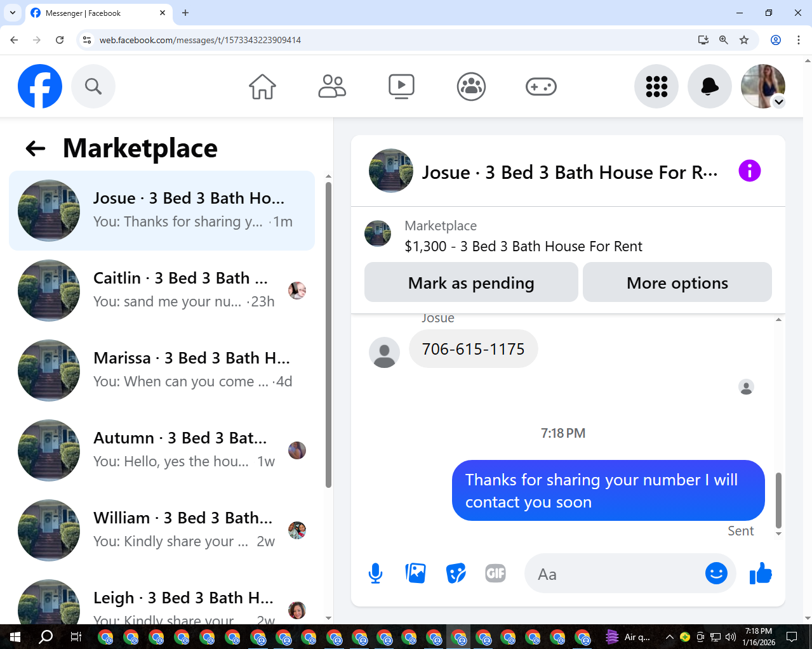Open the notification center icon
The image size is (812, 649).
[792, 637]
